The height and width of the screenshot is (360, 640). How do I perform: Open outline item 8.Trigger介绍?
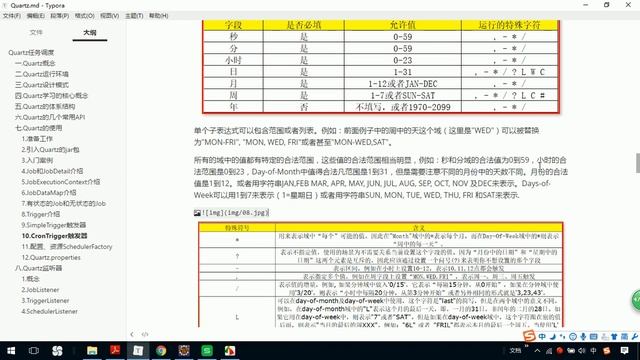point(41,214)
